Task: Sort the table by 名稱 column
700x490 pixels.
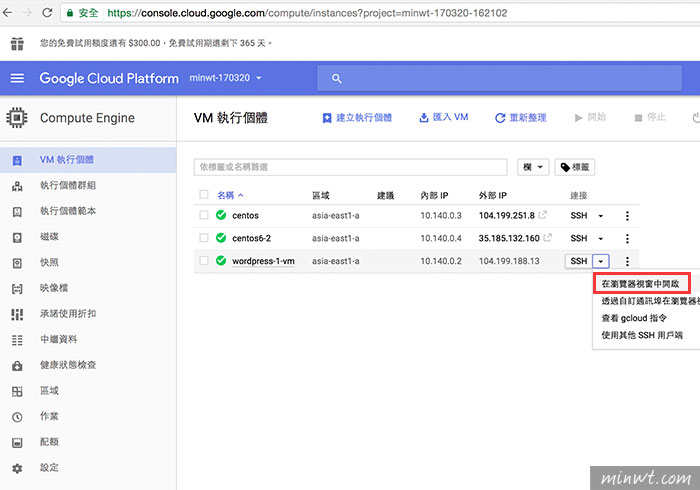Action: (230, 195)
